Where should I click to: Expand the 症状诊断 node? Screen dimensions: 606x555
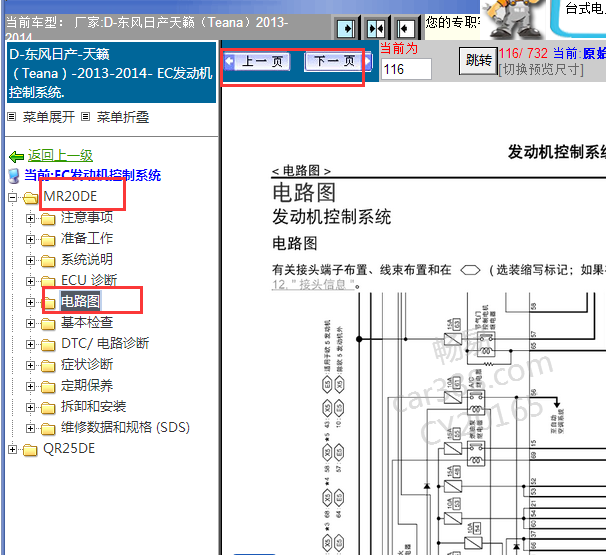click(31, 365)
